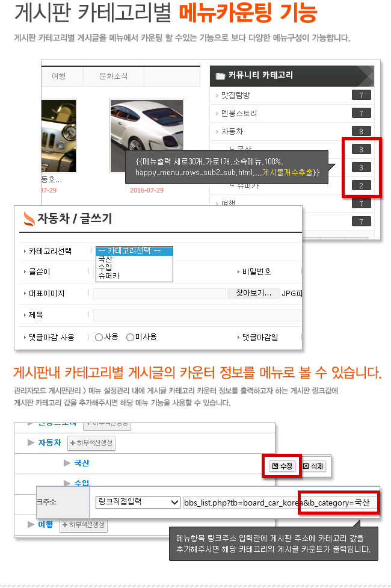Click the 삭제 delete button

pyautogui.click(x=313, y=466)
